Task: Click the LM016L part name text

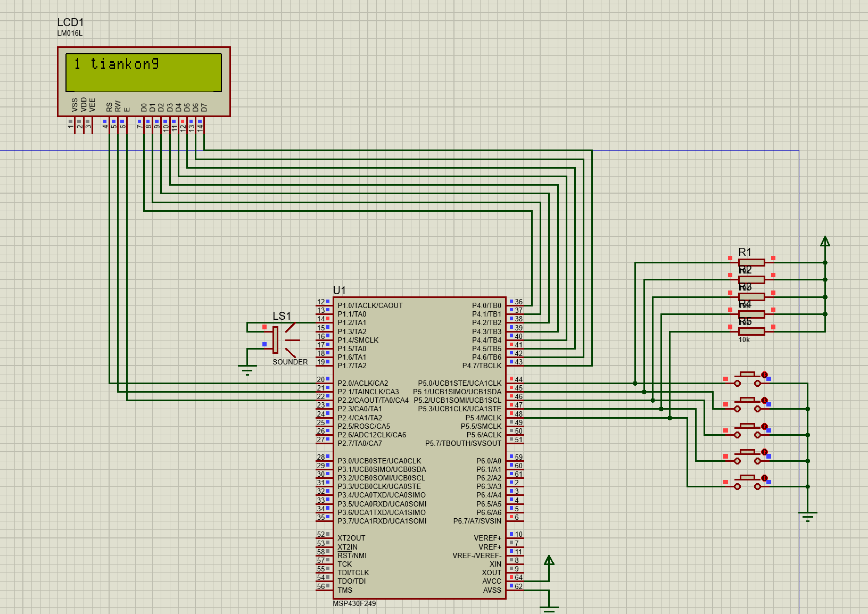Action: pos(70,33)
